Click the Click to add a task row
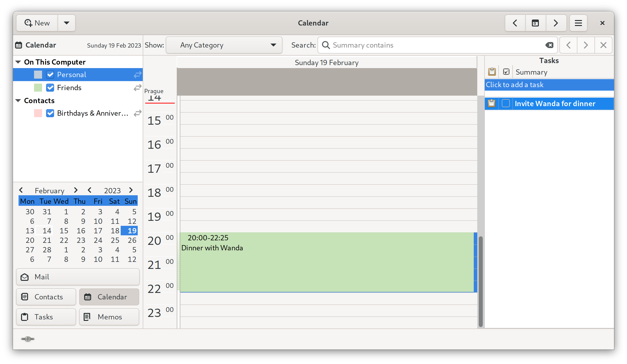The height and width of the screenshot is (364, 627). click(548, 85)
